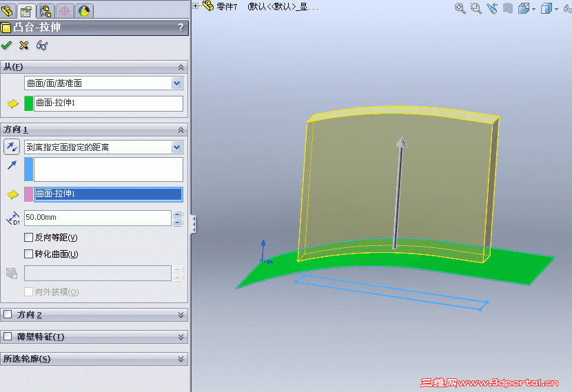Image resolution: width=572 pixels, height=392 pixels.
Task: Click the D1 offset distance icon
Action: (13, 218)
